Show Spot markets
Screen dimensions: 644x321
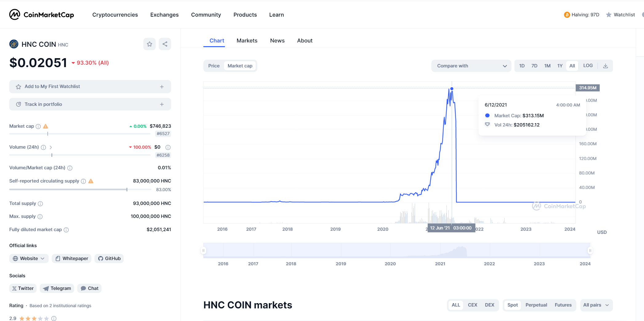513,305
